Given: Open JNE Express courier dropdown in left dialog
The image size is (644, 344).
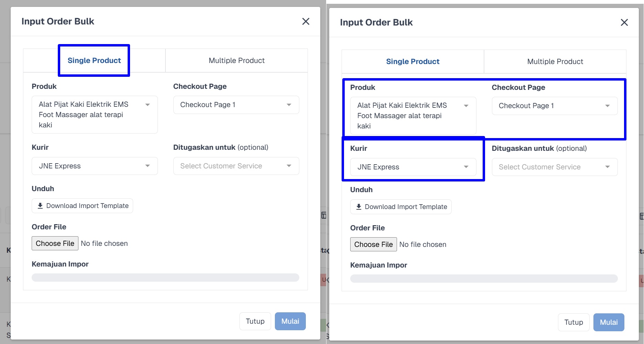Looking at the screenshot, I should (x=95, y=166).
